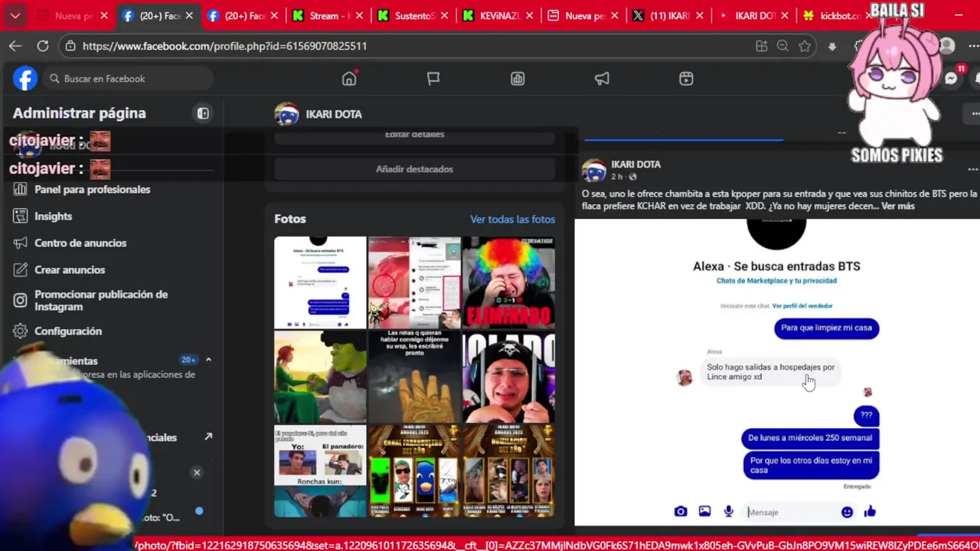View site information lock icon
Image resolution: width=980 pixels, height=551 pixels.
point(70,46)
